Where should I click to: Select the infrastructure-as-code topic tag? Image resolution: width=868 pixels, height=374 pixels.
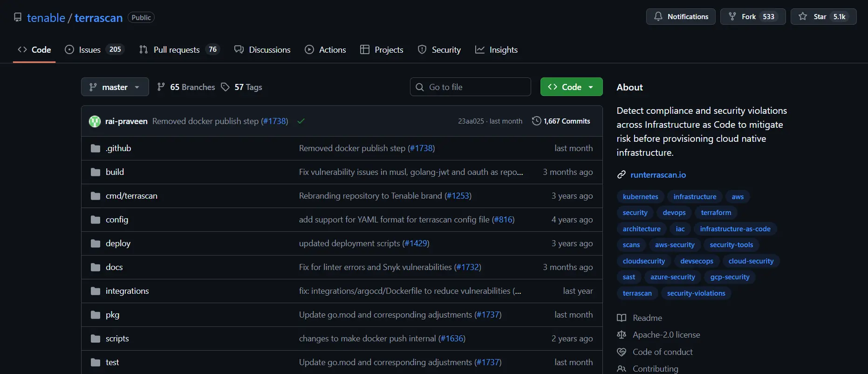click(x=735, y=229)
